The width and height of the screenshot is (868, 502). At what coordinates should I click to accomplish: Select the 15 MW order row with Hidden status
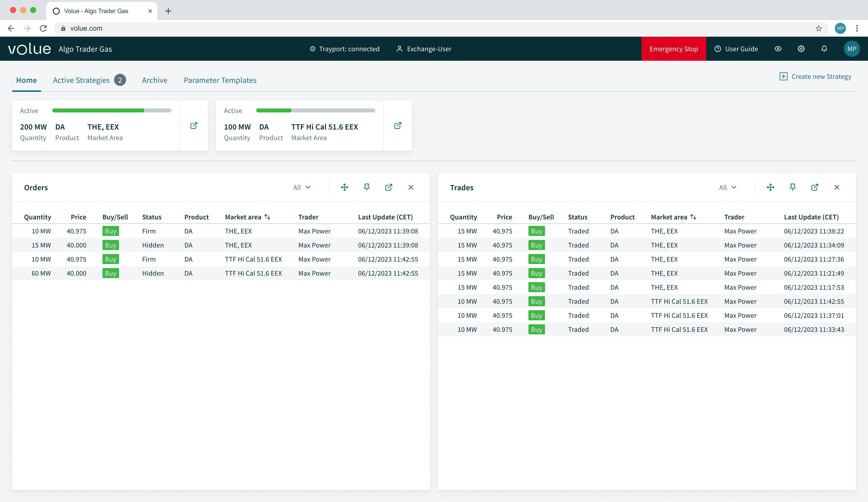pyautogui.click(x=221, y=245)
